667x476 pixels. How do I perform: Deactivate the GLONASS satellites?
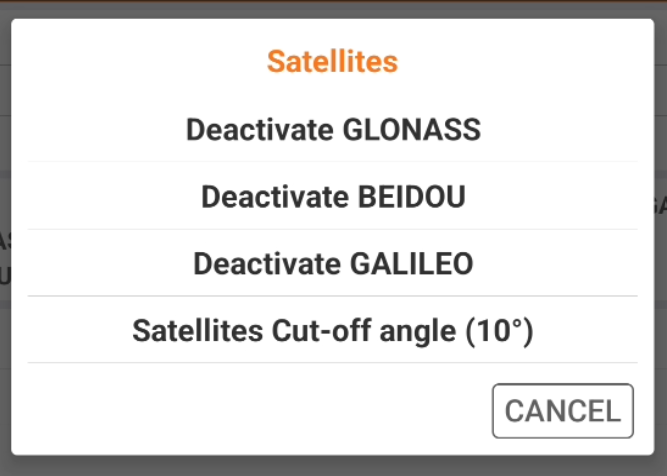[x=333, y=130]
